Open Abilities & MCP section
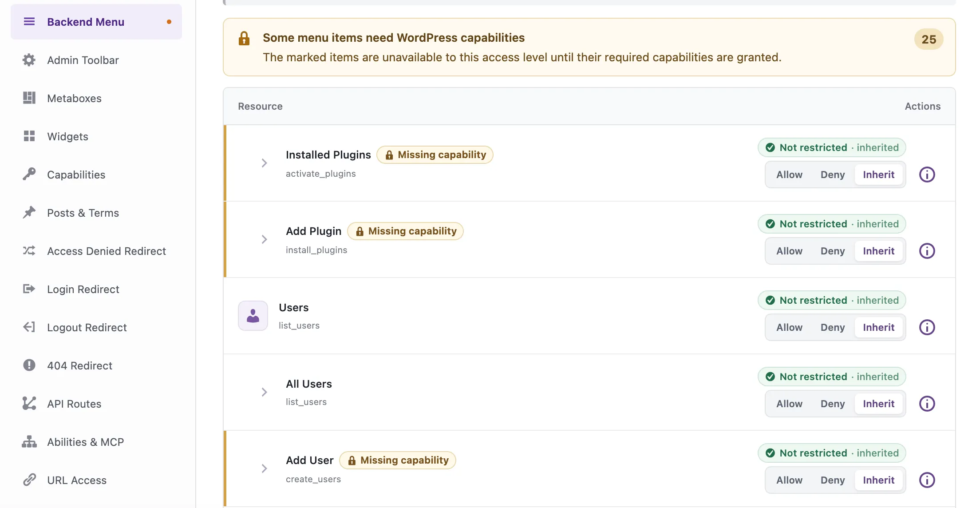This screenshot has height=508, width=980. click(96, 442)
